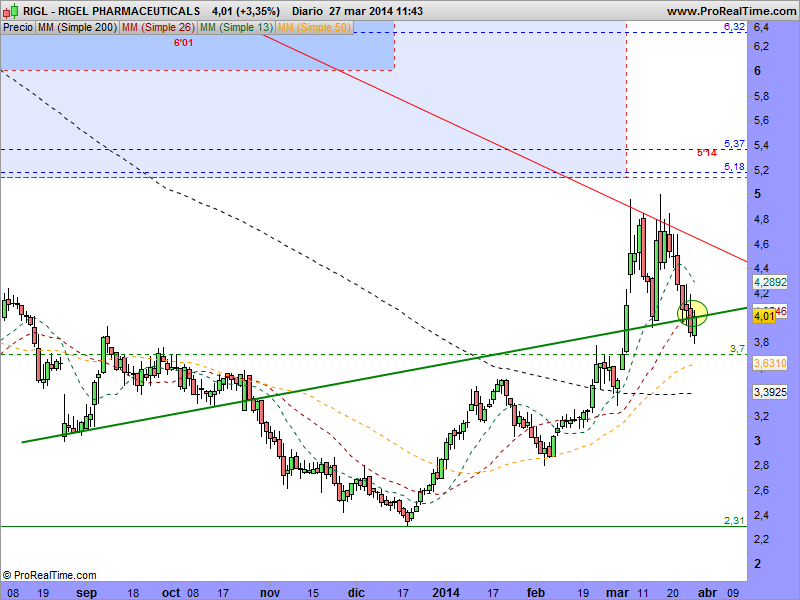
Task: Click the 09 date label after abr
Action: click(x=734, y=593)
